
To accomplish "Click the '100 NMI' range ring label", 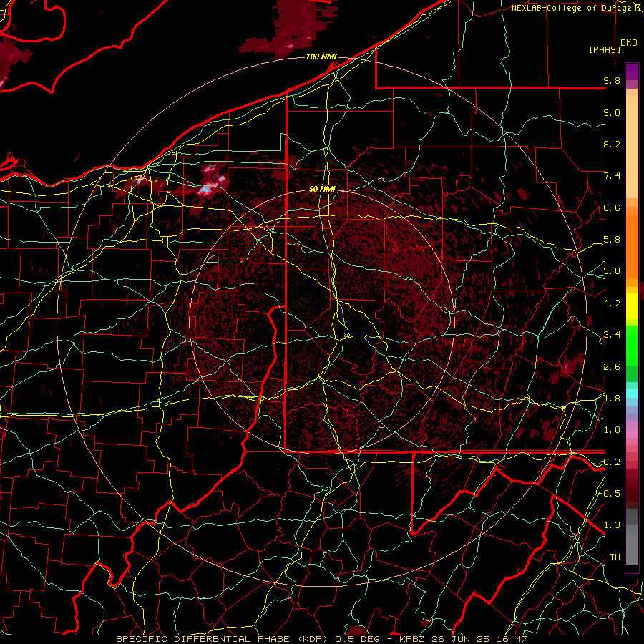I will pos(321,57).
